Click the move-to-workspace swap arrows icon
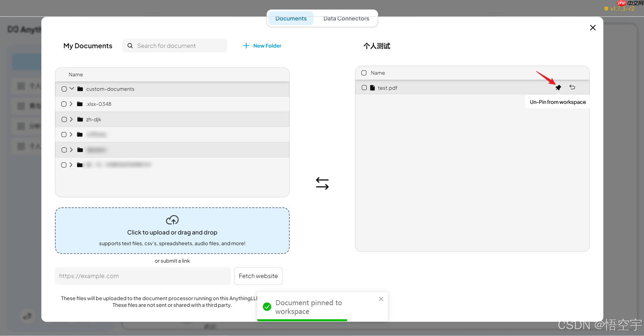The image size is (644, 336). coord(322,183)
